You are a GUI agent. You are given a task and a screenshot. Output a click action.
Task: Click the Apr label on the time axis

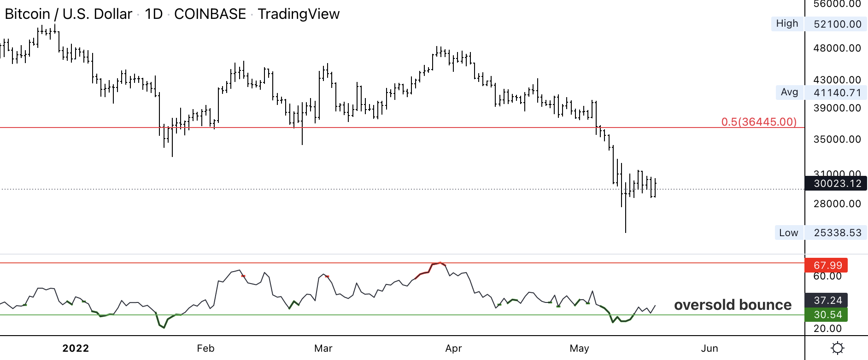pyautogui.click(x=453, y=348)
